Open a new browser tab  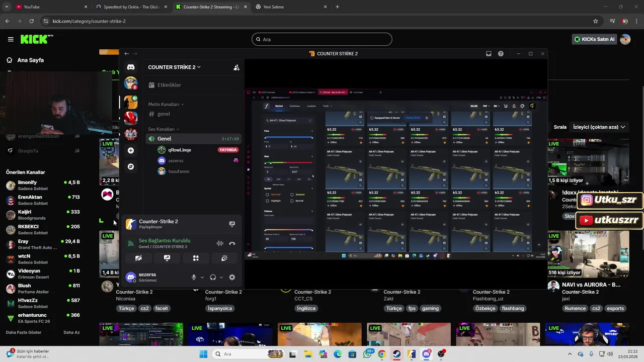point(337,7)
